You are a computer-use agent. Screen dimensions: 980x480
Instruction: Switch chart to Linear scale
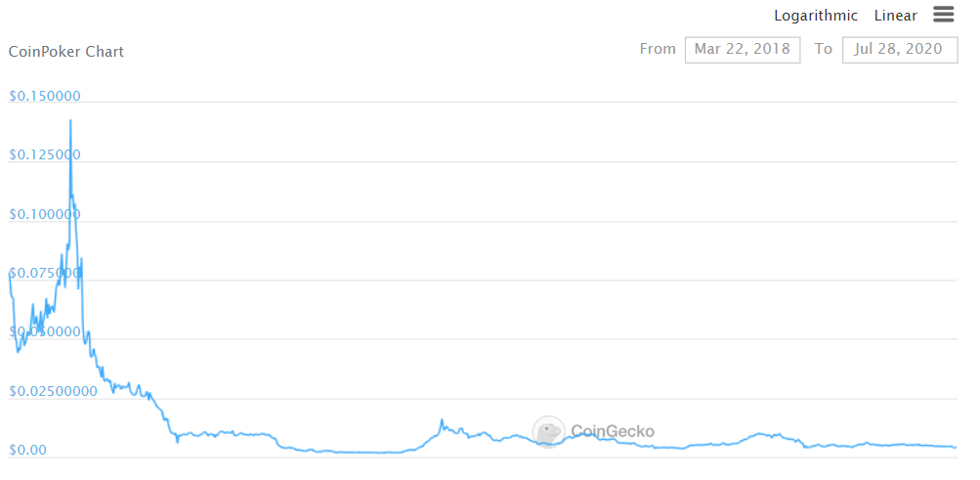coord(896,16)
